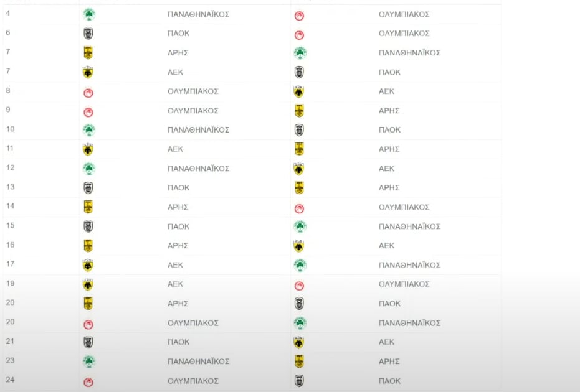This screenshot has height=392, width=580.
Task: Open ΠΑΟΚ home team in matchday 21 row
Action: point(178,342)
